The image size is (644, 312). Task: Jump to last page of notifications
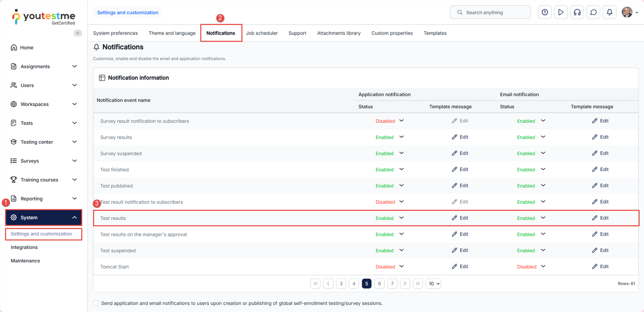click(418, 284)
